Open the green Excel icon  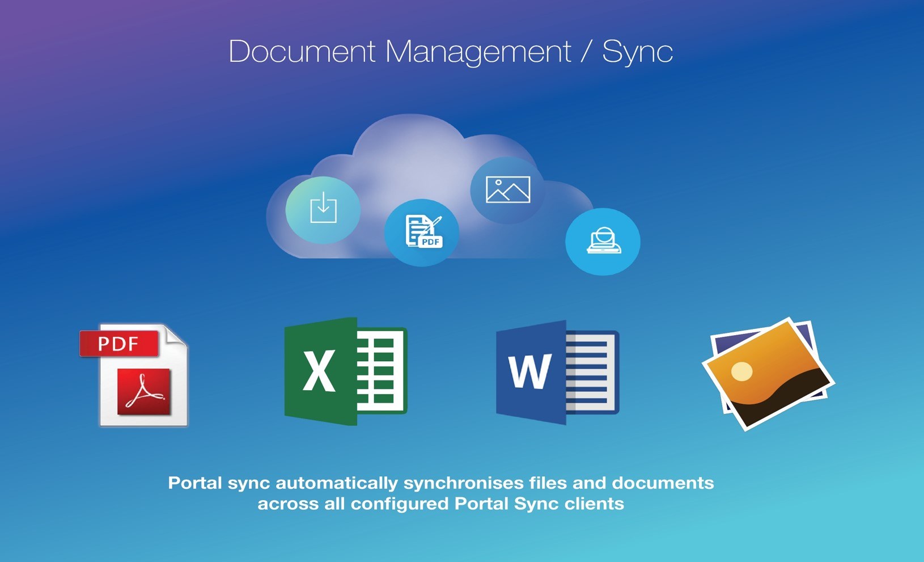coord(346,371)
